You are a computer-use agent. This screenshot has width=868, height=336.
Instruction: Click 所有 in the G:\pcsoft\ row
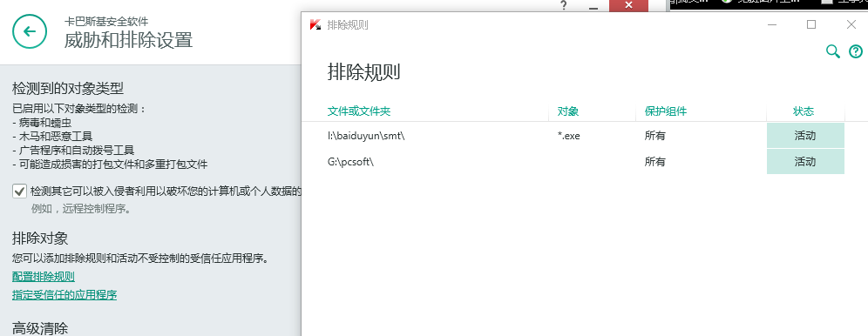pos(654,162)
